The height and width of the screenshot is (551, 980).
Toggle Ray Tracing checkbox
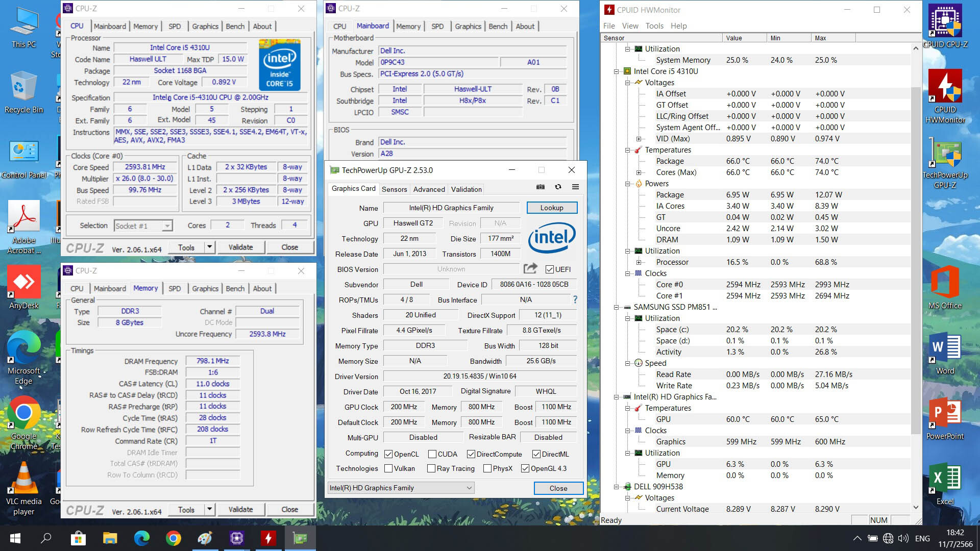point(431,468)
